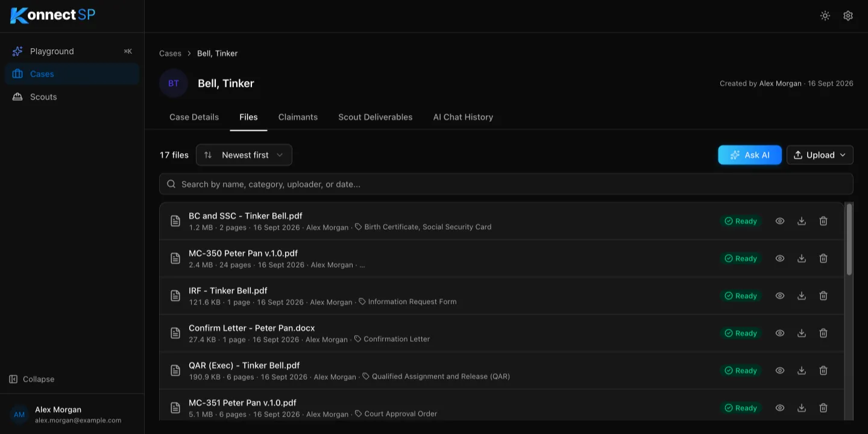Viewport: 868px width, 434px height.
Task: Click the Ask AI button
Action: [x=750, y=155]
